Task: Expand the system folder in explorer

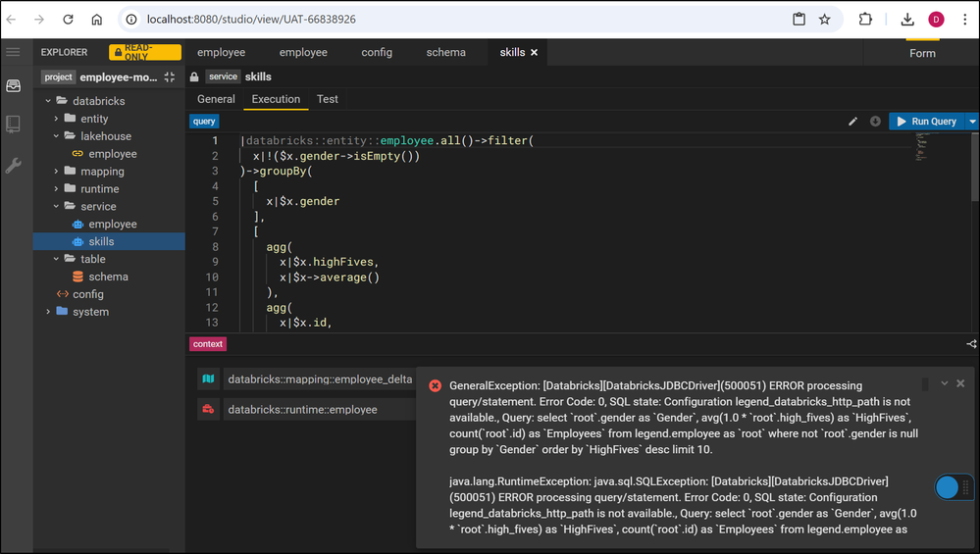Action: pos(48,312)
